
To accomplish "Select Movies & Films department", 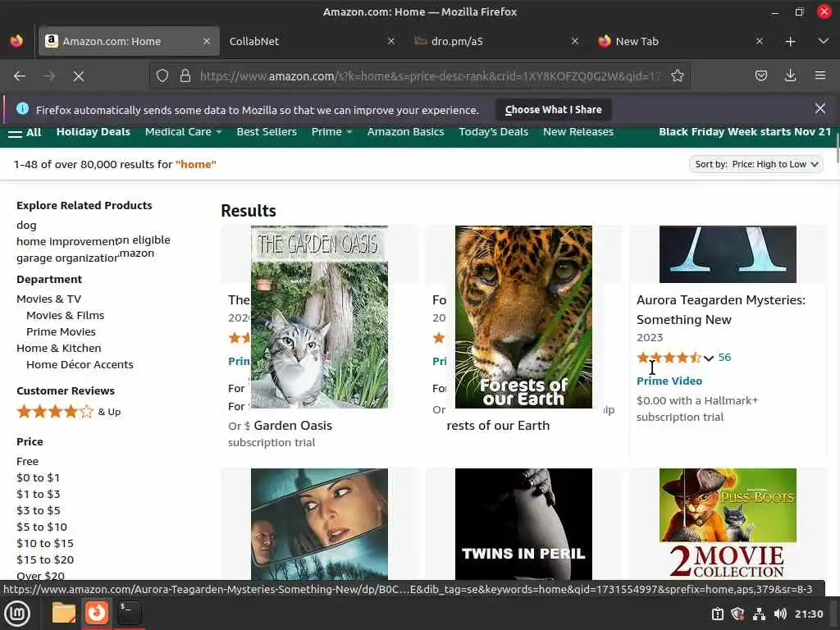I will click(x=66, y=316).
